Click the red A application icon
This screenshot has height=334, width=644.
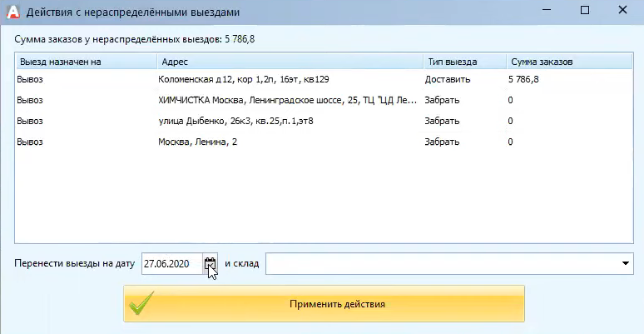[13, 12]
